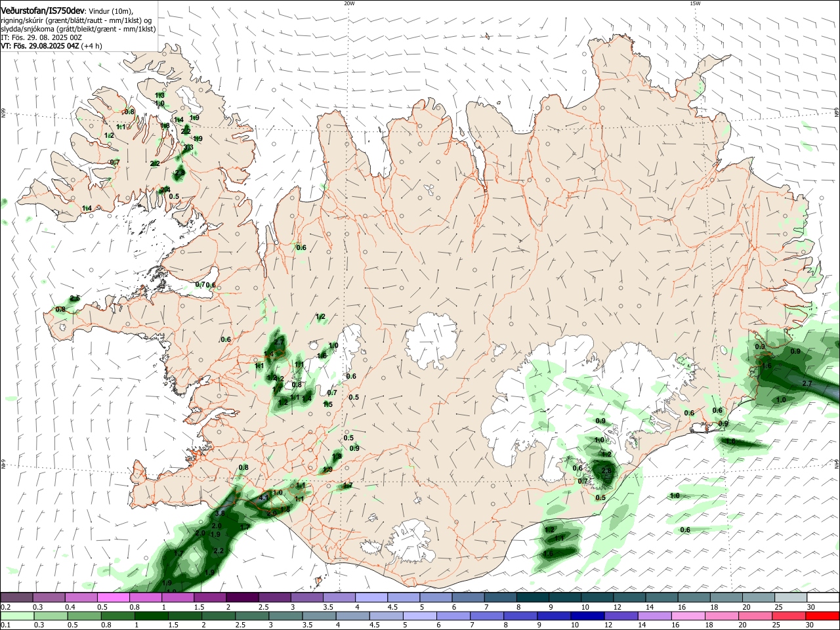This screenshot has height=630, width=840.
Task: Click the 3.3 precipitation value in the Westfjords
Action: coord(188,148)
